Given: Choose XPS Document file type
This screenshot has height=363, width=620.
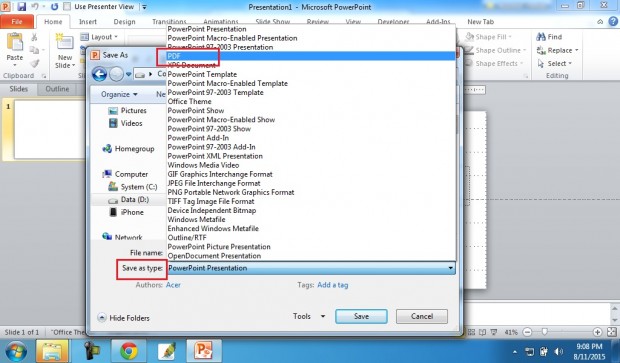Looking at the screenshot, I should 311,65.
